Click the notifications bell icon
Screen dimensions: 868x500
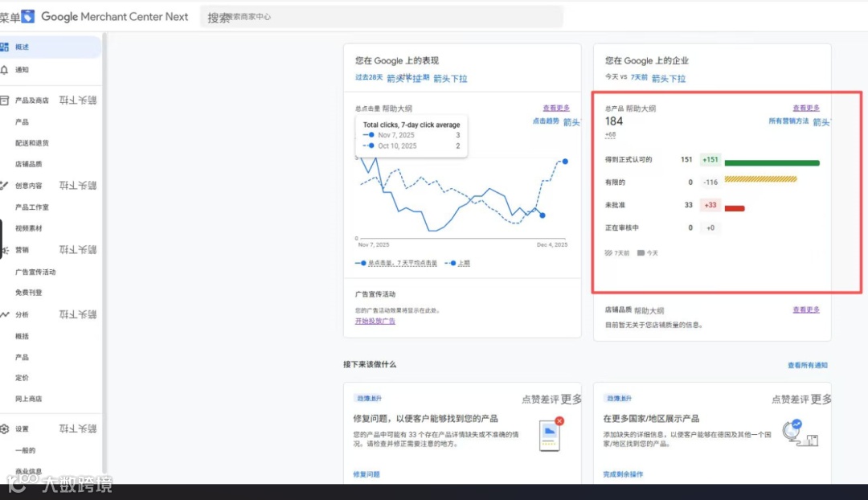coord(5,70)
